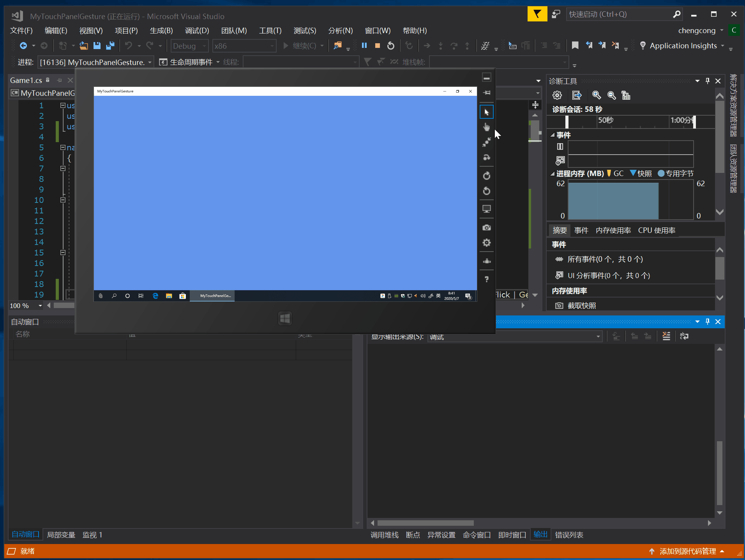Stop debugging using the red square icon
The height and width of the screenshot is (560, 745).
click(377, 46)
